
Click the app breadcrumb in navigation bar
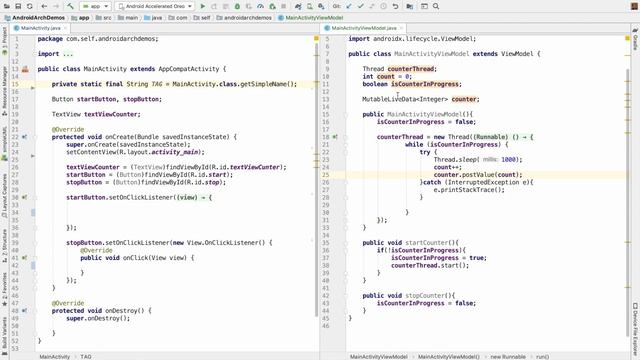80,18
